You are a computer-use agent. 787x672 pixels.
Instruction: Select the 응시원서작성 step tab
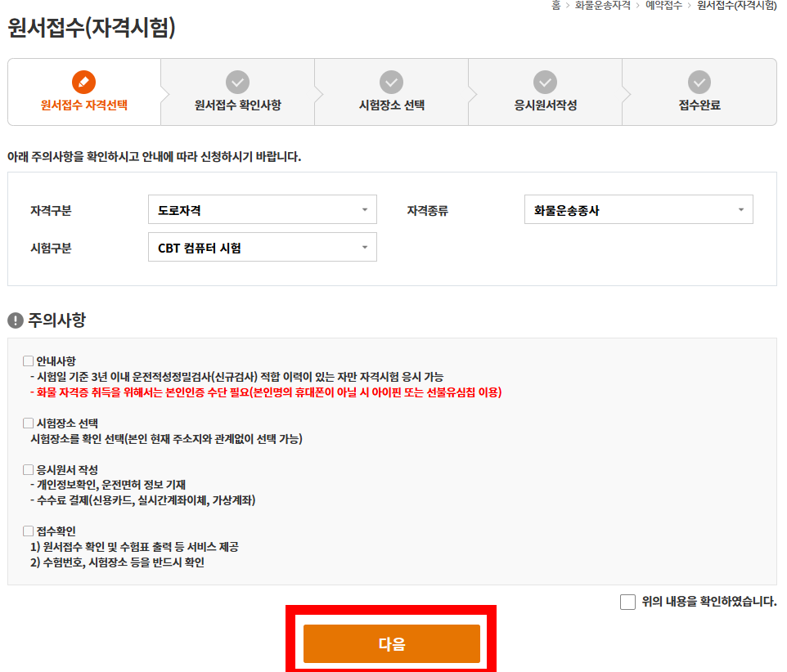(546, 92)
